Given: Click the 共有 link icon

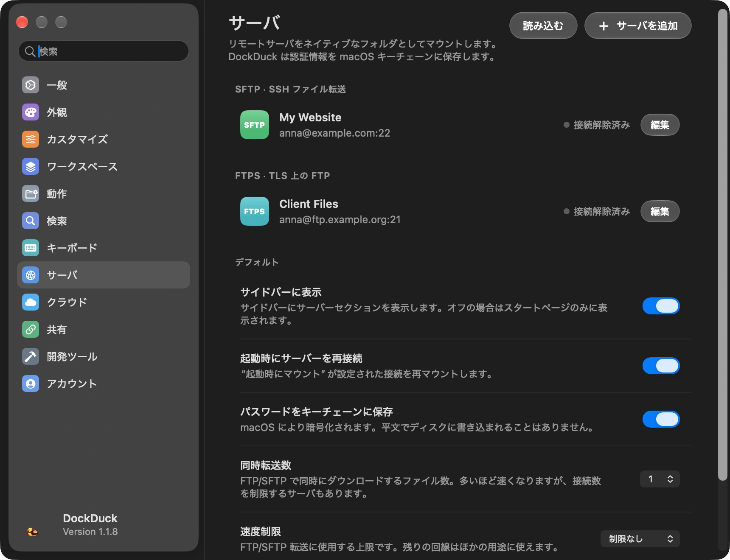Looking at the screenshot, I should [x=31, y=330].
